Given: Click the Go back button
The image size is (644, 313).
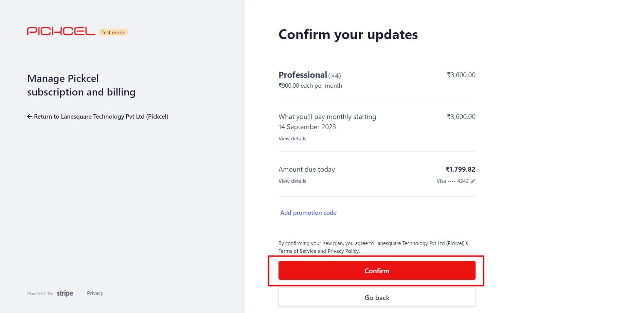Looking at the screenshot, I should click(x=377, y=297).
